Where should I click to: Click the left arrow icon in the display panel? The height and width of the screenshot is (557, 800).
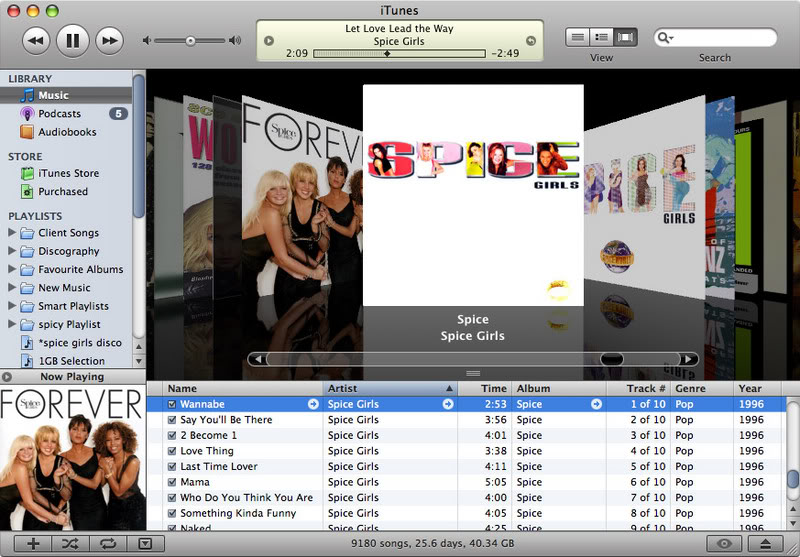pos(269,41)
